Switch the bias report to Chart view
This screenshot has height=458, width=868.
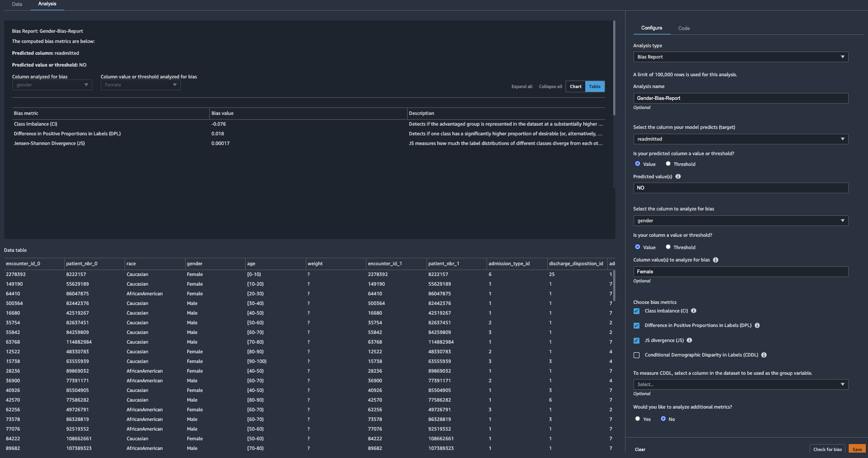[576, 86]
